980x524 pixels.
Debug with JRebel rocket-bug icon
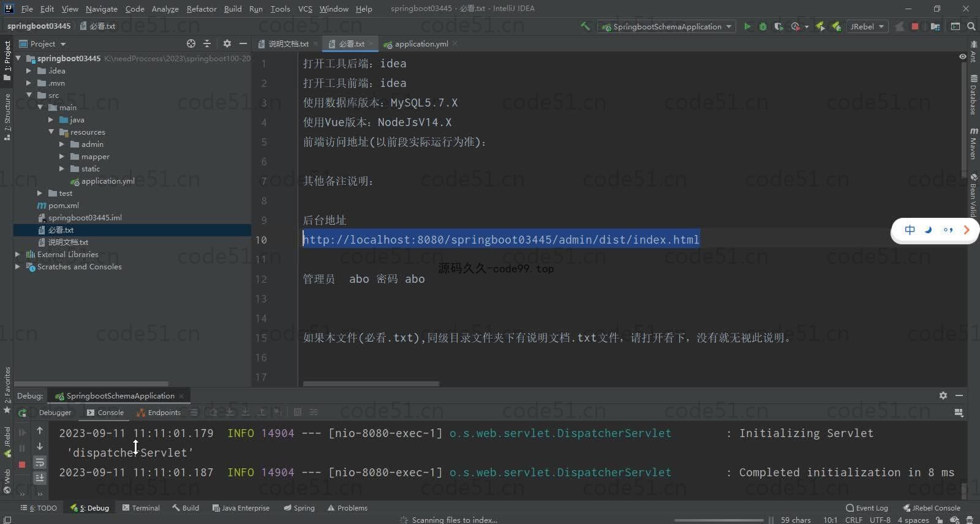click(x=835, y=26)
